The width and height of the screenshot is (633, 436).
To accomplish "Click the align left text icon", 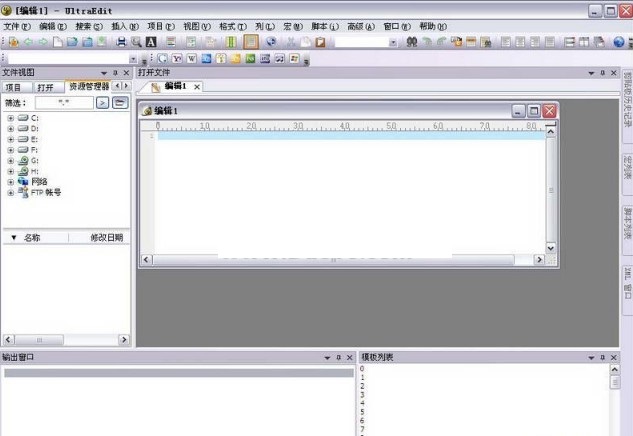I will click(x=505, y=42).
